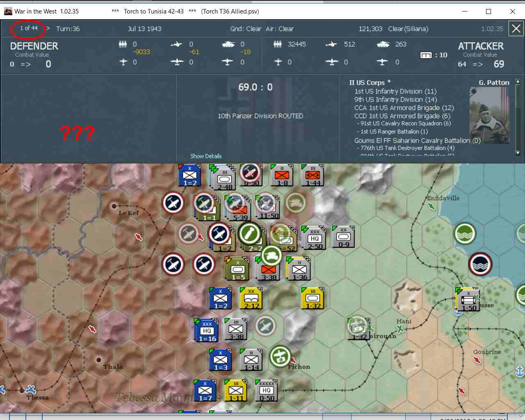Select the II US Corps entry

click(x=370, y=82)
